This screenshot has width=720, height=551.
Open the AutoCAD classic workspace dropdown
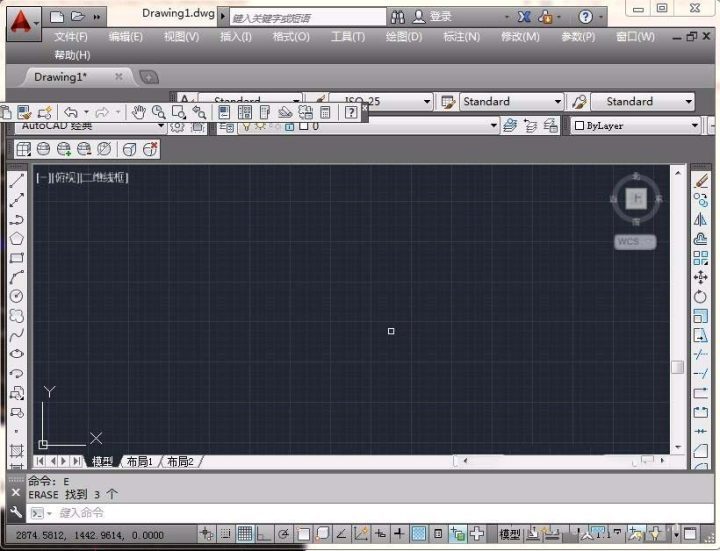click(x=91, y=125)
